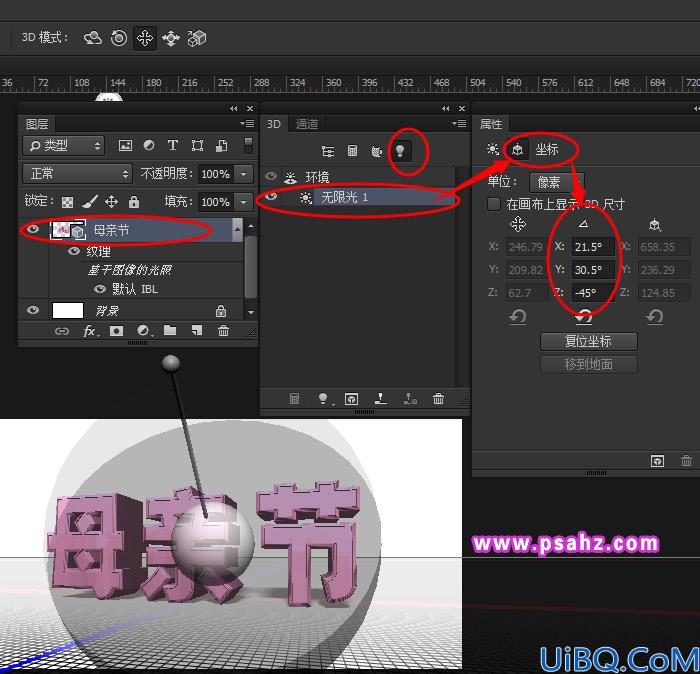Collapse the Layers panel double arrows
The image size is (700, 674).
233,108
